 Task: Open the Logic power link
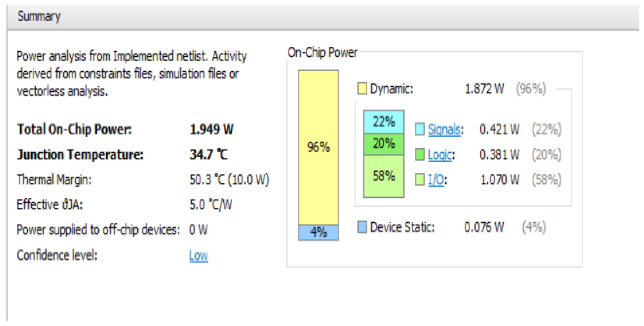(x=440, y=155)
